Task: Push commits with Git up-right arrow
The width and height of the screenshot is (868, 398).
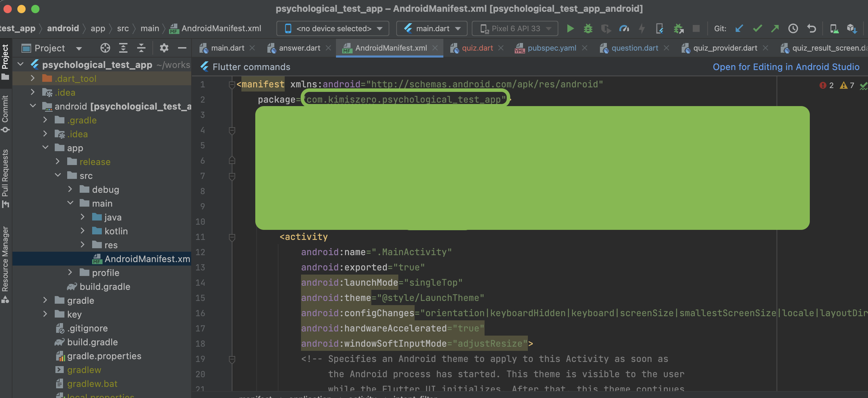Action: point(775,28)
